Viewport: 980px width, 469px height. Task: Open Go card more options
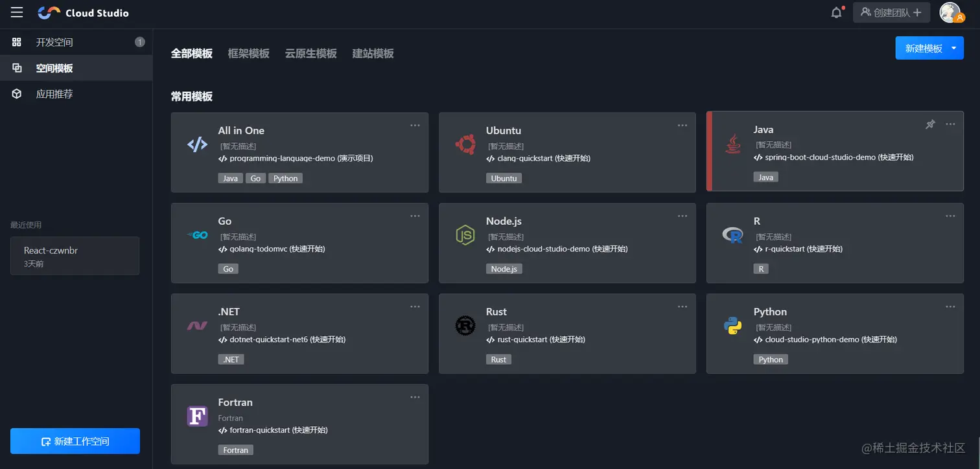pyautogui.click(x=415, y=216)
